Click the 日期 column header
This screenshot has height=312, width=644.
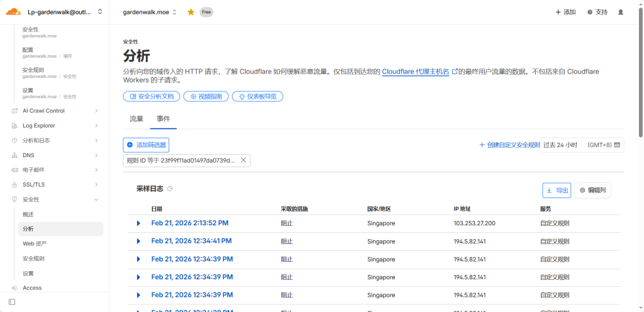pyautogui.click(x=157, y=209)
